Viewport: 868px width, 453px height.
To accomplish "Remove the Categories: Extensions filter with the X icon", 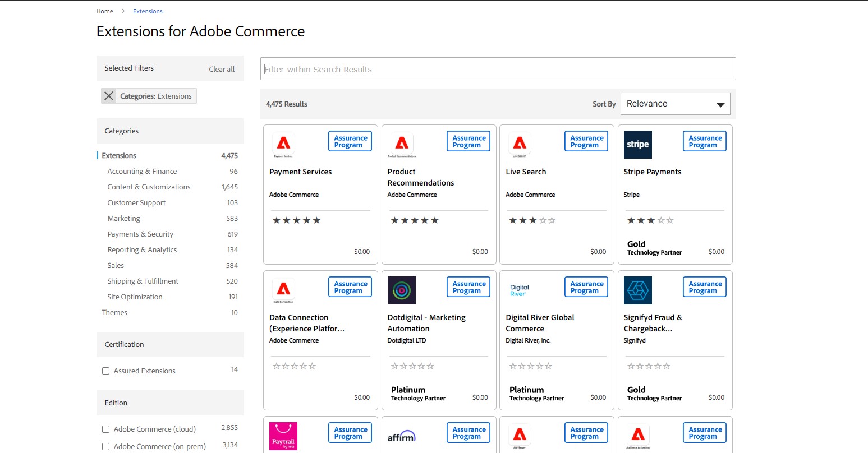I will (x=109, y=96).
